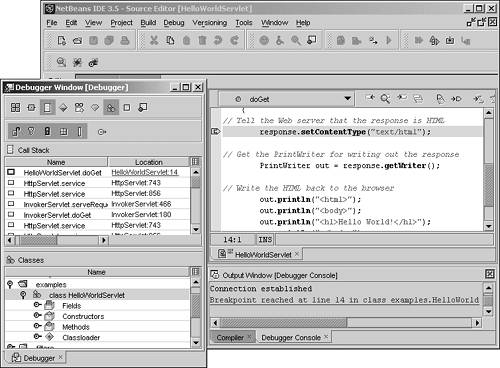Collapse the examples package node
Viewport: 500px width, 368px height.
point(10,284)
